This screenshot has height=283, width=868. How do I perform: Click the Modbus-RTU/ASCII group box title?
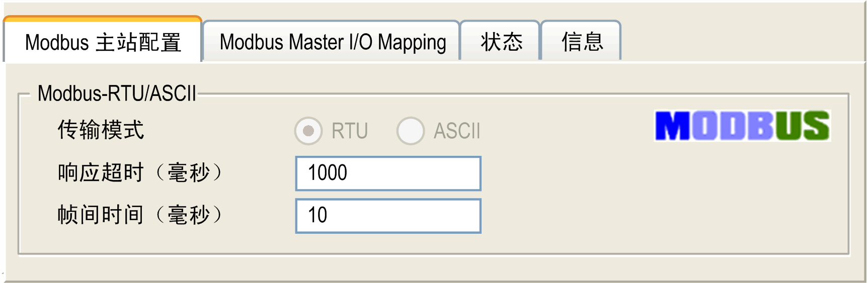[x=117, y=93]
